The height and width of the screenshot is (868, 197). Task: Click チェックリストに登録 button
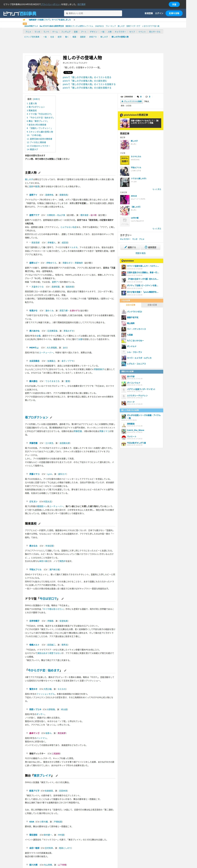131,101
